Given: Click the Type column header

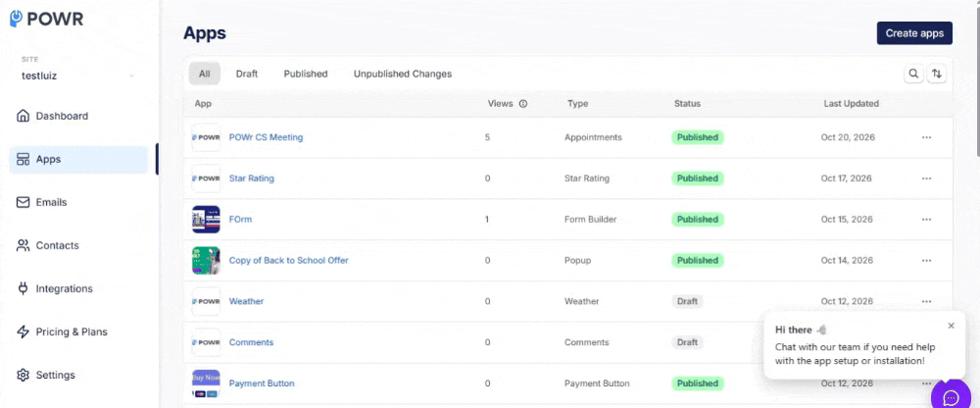Looking at the screenshot, I should click(x=577, y=104).
